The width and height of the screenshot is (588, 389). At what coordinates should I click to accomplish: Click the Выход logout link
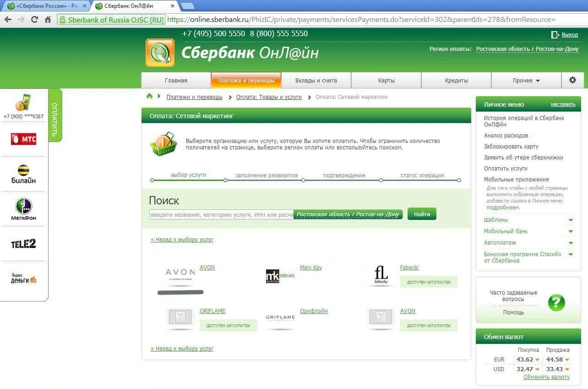pos(570,35)
